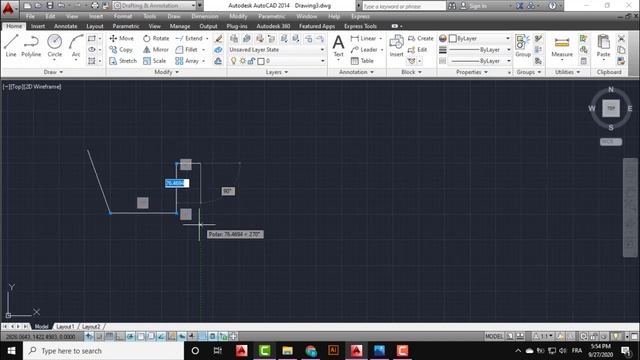Click the layer 0 color square
Viewport: 640px width, 360px height.
pos(261,61)
